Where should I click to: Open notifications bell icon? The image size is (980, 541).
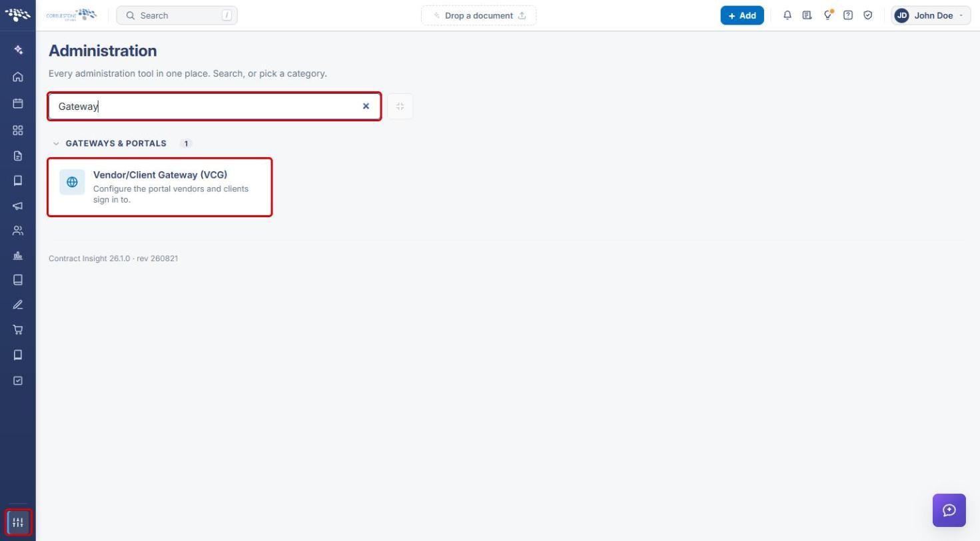[787, 15]
